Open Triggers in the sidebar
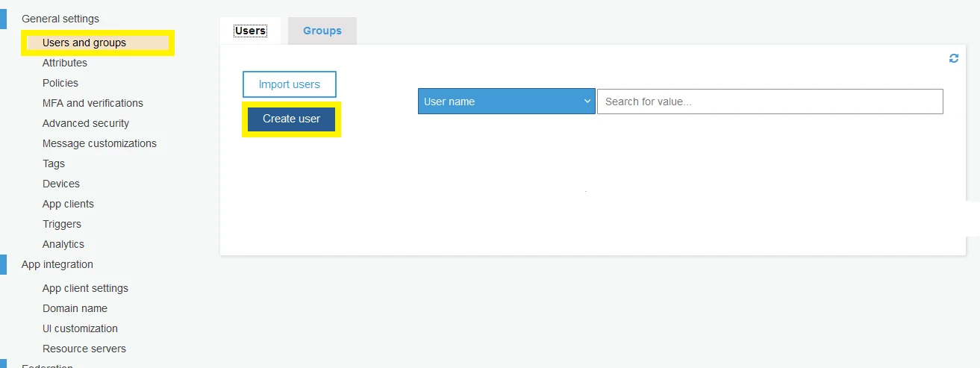This screenshot has height=368, width=980. pos(62,224)
